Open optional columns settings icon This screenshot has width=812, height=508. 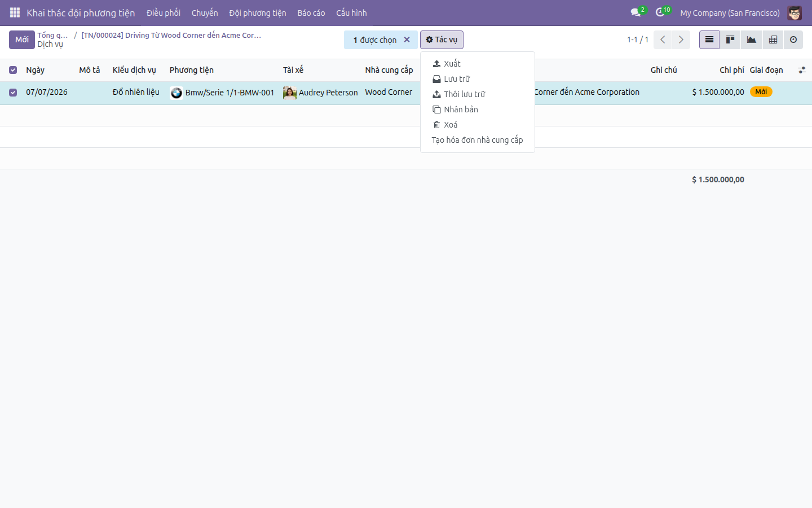801,70
